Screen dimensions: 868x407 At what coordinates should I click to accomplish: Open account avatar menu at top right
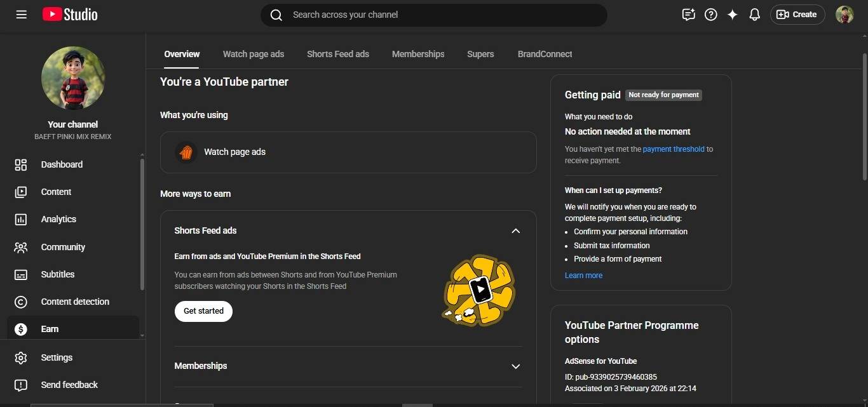click(844, 15)
